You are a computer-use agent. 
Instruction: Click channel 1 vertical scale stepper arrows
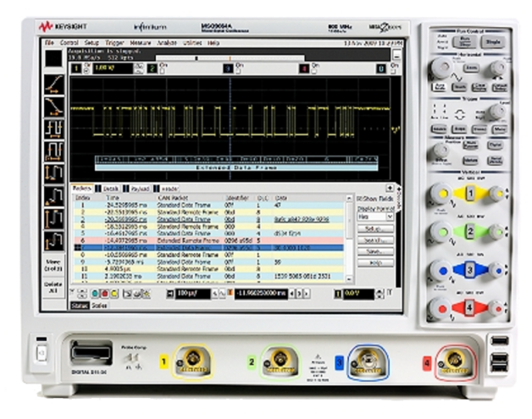click(138, 69)
